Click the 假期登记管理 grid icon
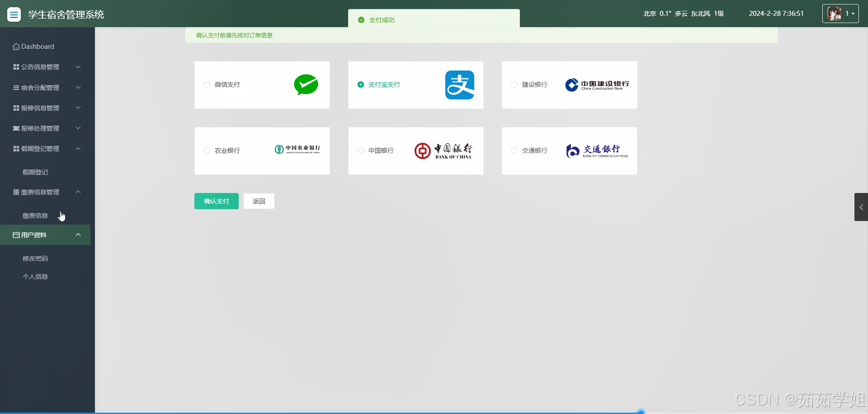Viewport: 868px width, 414px height. [16, 149]
